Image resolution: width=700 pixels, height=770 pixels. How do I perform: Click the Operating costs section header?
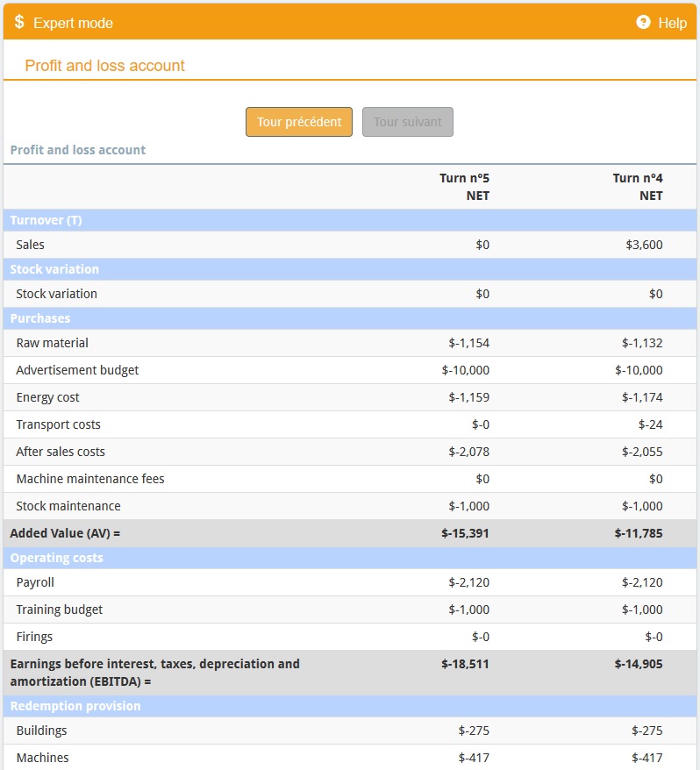pos(350,558)
